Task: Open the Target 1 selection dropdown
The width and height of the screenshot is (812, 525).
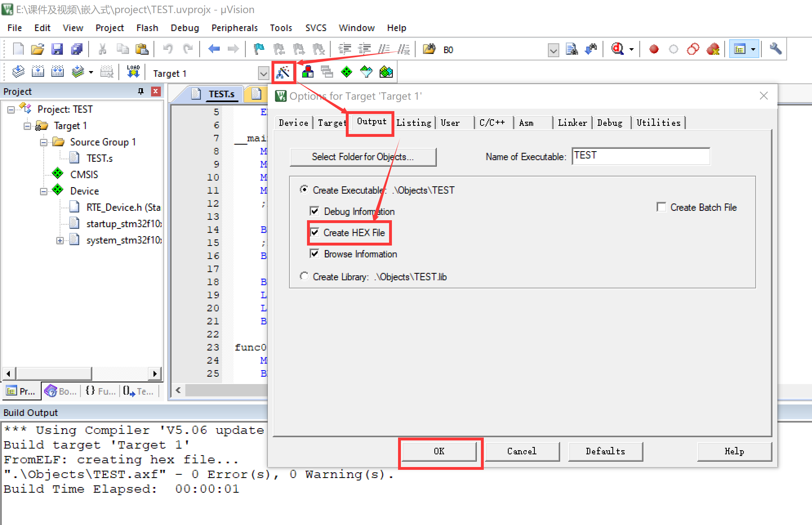Action: [x=263, y=74]
